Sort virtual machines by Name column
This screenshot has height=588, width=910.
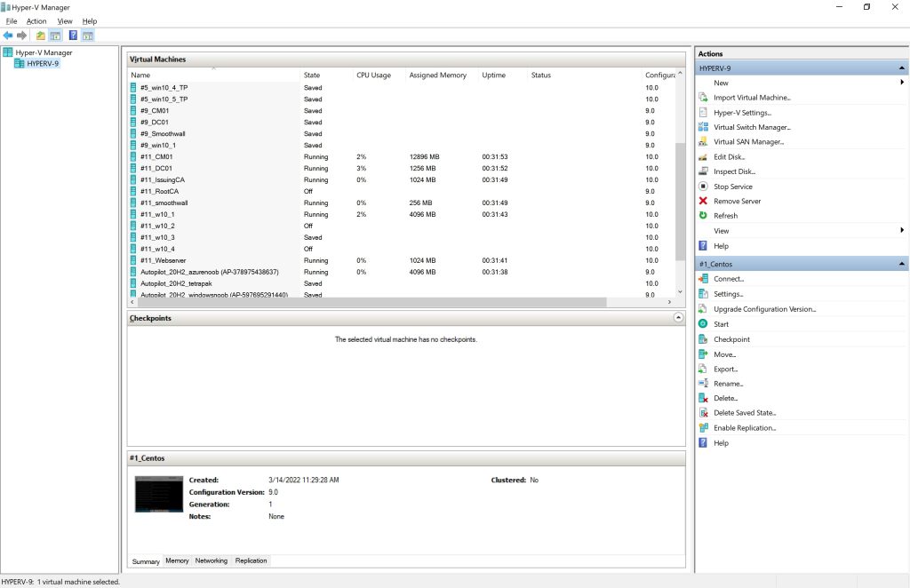pos(213,75)
